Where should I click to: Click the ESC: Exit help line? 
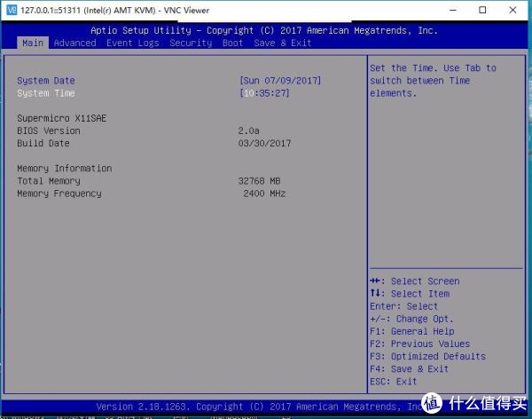tap(393, 381)
